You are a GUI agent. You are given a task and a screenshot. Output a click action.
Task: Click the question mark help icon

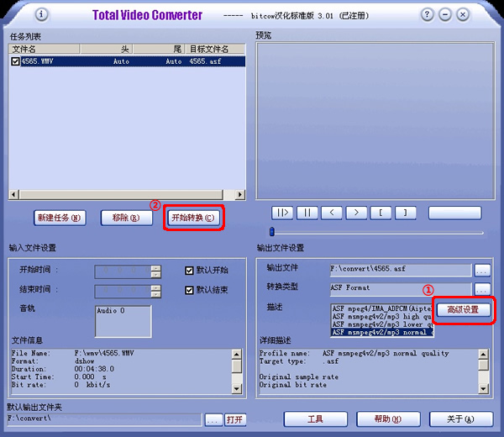pyautogui.click(x=428, y=14)
